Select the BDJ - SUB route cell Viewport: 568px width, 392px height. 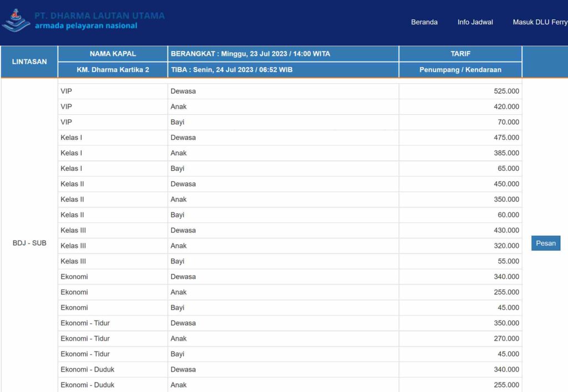(29, 243)
